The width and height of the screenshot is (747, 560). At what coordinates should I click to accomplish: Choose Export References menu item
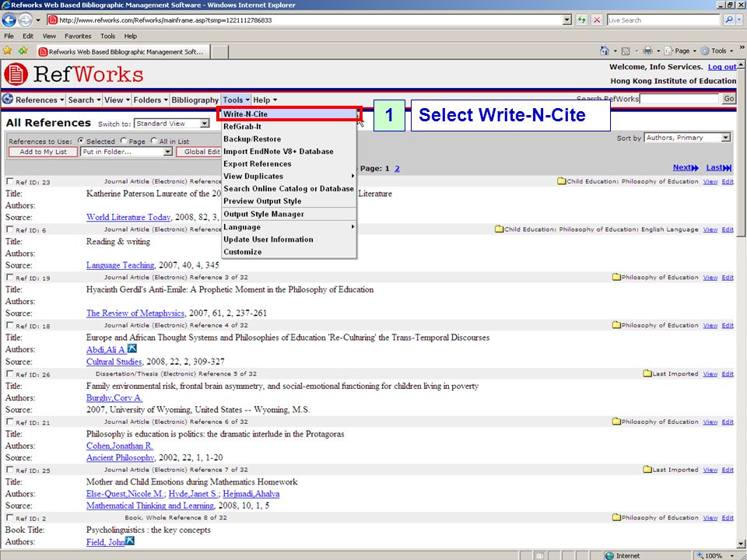click(x=289, y=164)
